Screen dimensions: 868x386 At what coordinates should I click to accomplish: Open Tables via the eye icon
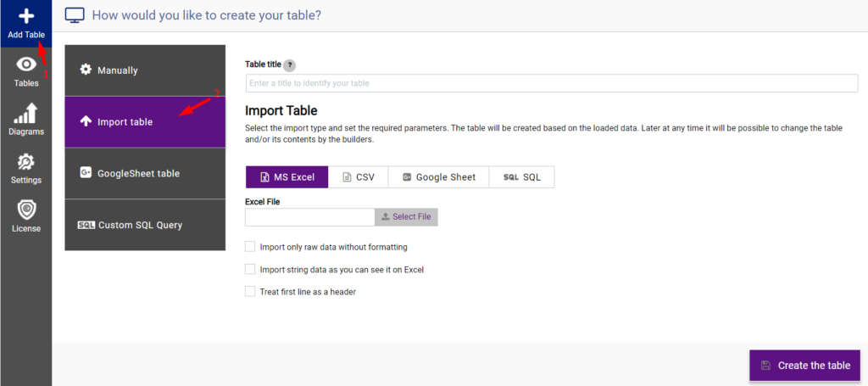click(26, 64)
